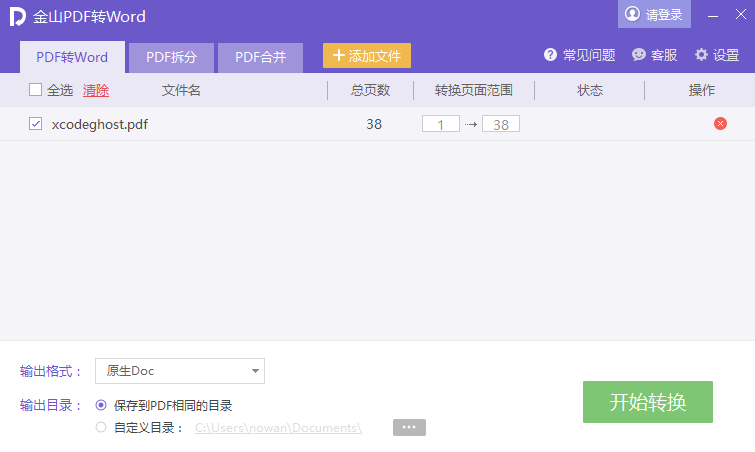This screenshot has width=755, height=452.
Task: Click the end page field showing 38
Action: [x=501, y=124]
